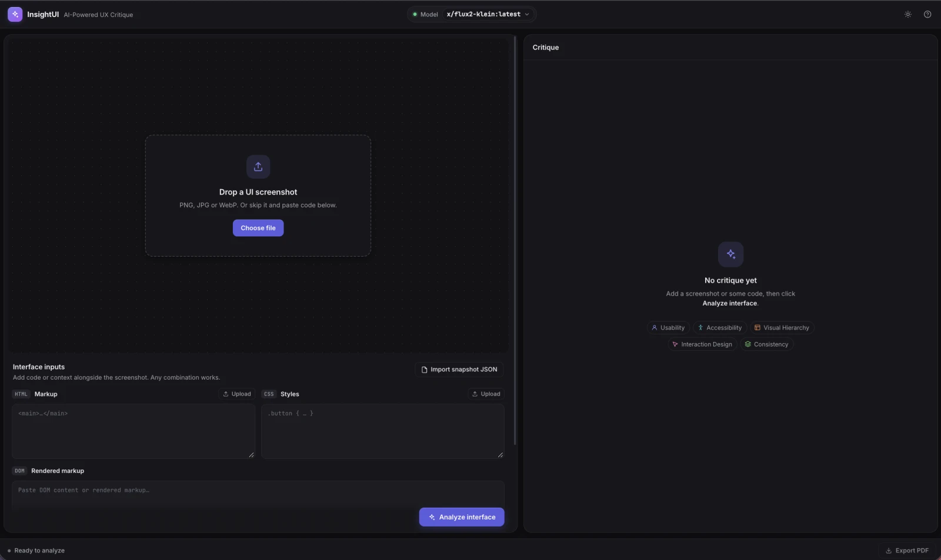Screen dimensions: 941x560
Task: Click the sparkle icon above No critique yet
Action: click(730, 254)
